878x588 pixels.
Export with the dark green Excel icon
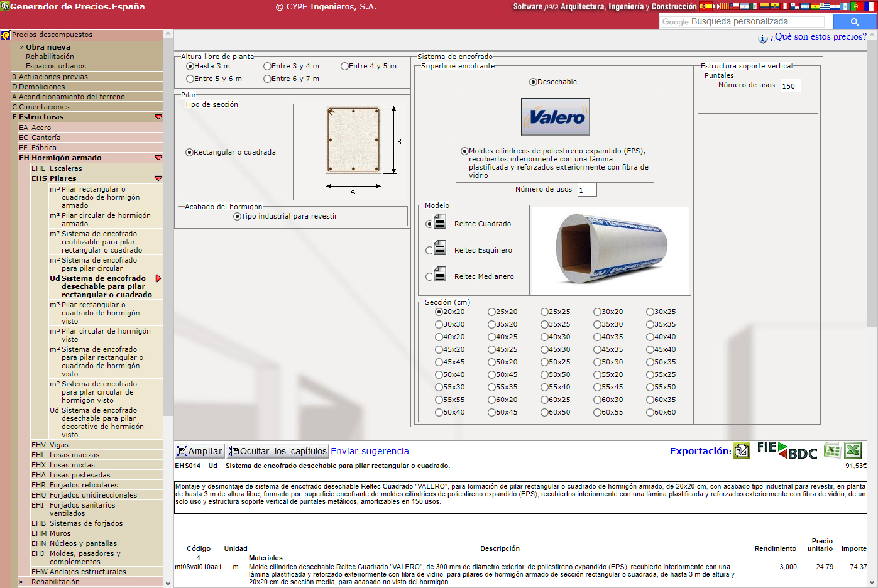point(853,450)
